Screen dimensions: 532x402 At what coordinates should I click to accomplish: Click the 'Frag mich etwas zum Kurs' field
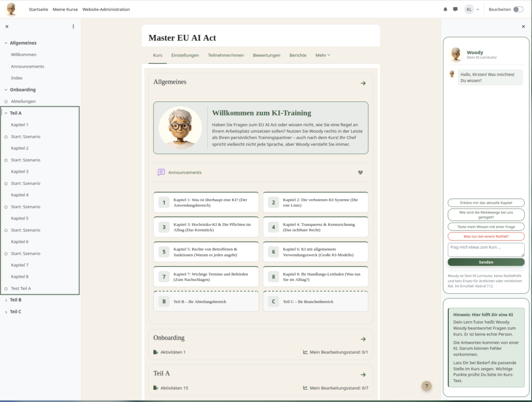pos(486,250)
